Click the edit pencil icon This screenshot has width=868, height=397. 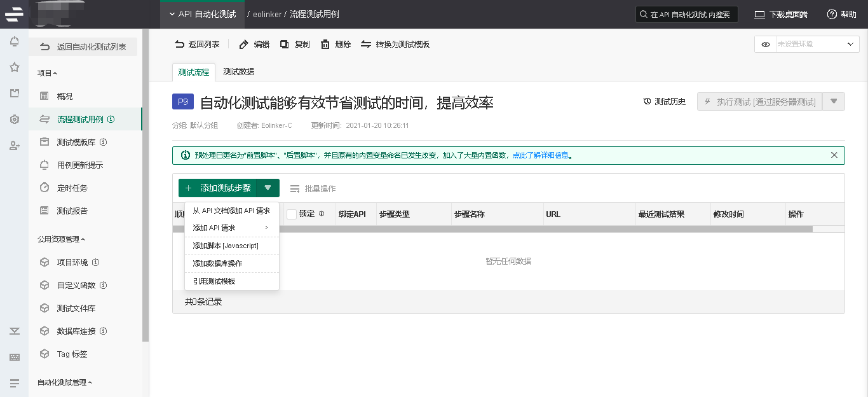pos(243,45)
